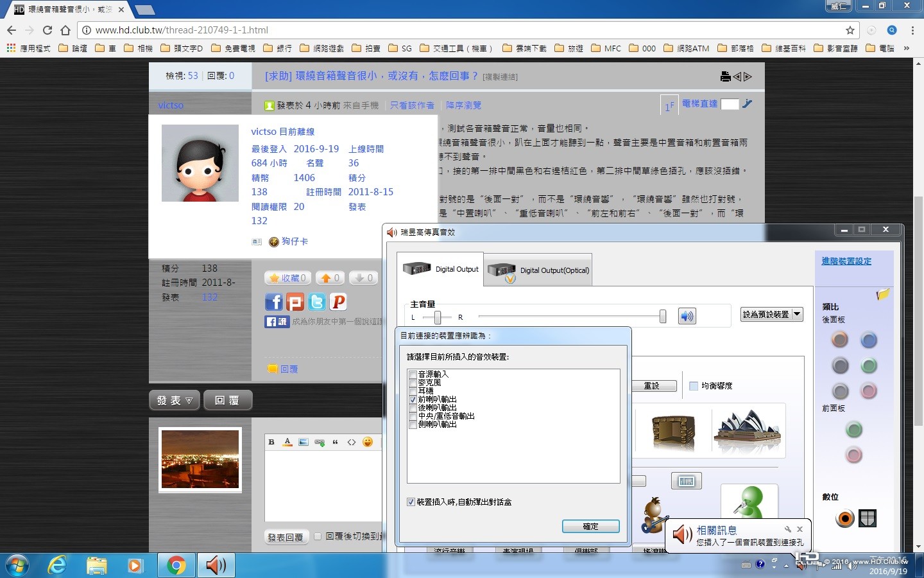Switch to the Digital Output(Optical) tab
Image resolution: width=924 pixels, height=578 pixels.
(x=537, y=270)
